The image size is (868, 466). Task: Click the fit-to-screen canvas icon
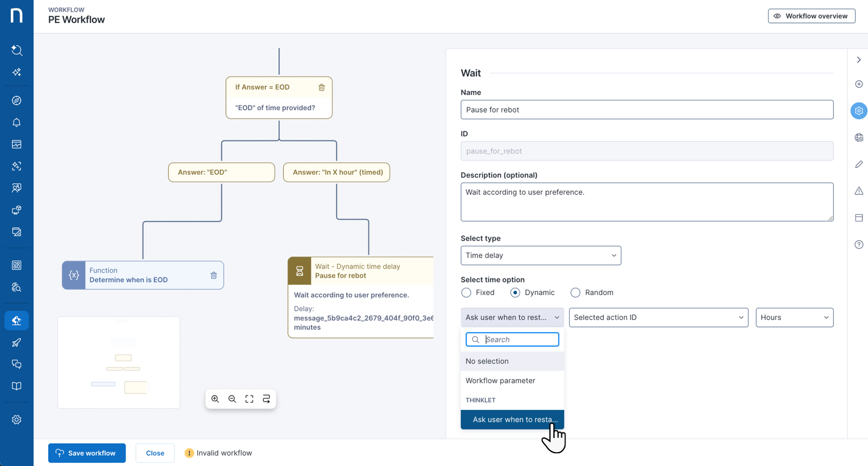coord(250,399)
